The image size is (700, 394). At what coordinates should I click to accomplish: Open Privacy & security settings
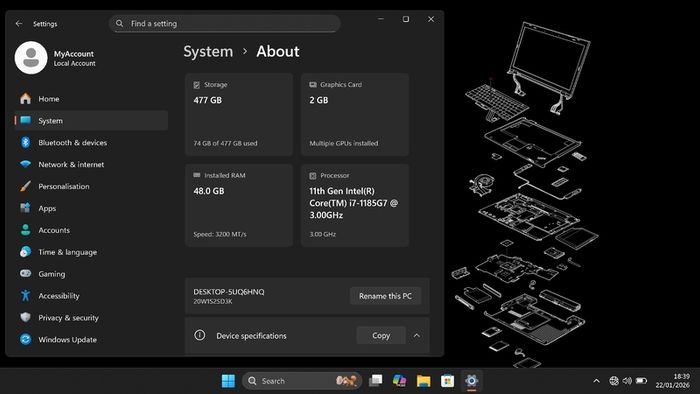[91, 317]
